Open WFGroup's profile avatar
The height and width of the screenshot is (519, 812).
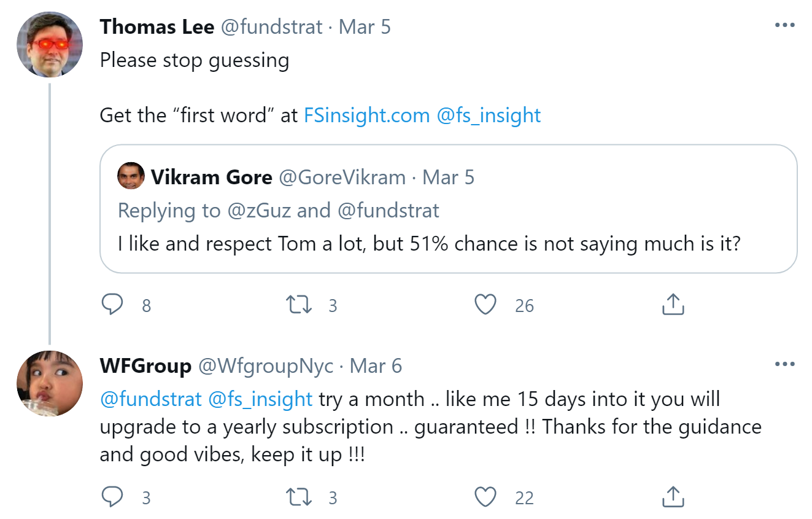point(49,383)
